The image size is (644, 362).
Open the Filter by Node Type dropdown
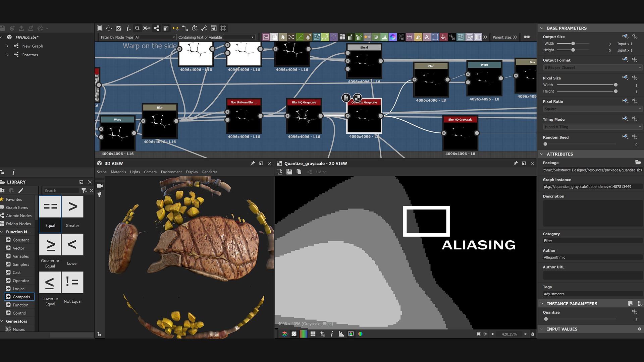coord(155,37)
